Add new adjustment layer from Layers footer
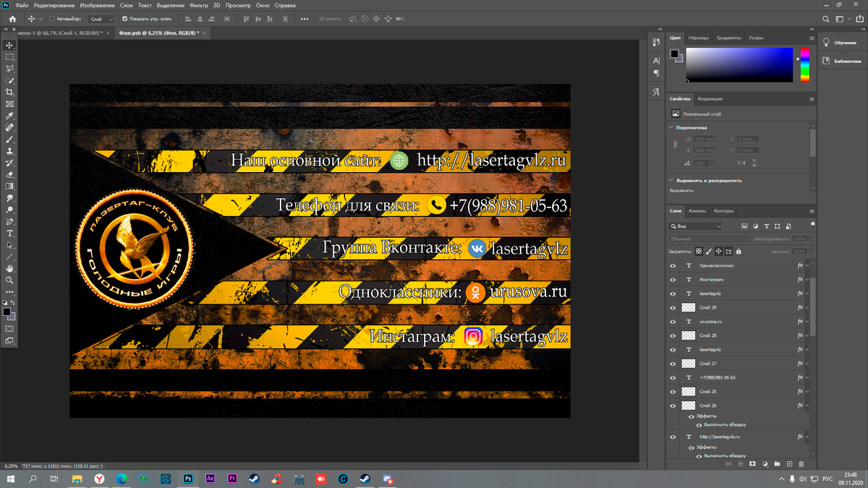Image resolution: width=868 pixels, height=488 pixels. [765, 463]
